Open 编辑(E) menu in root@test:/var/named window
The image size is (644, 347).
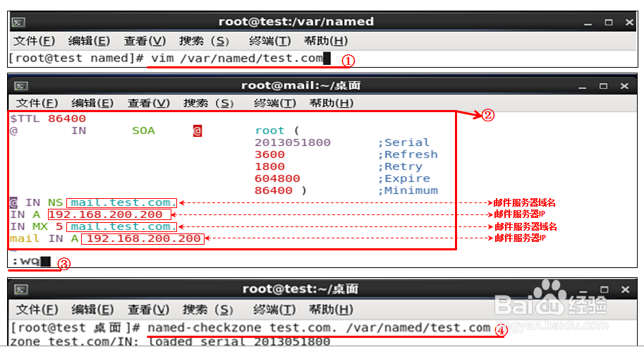pyautogui.click(x=89, y=41)
